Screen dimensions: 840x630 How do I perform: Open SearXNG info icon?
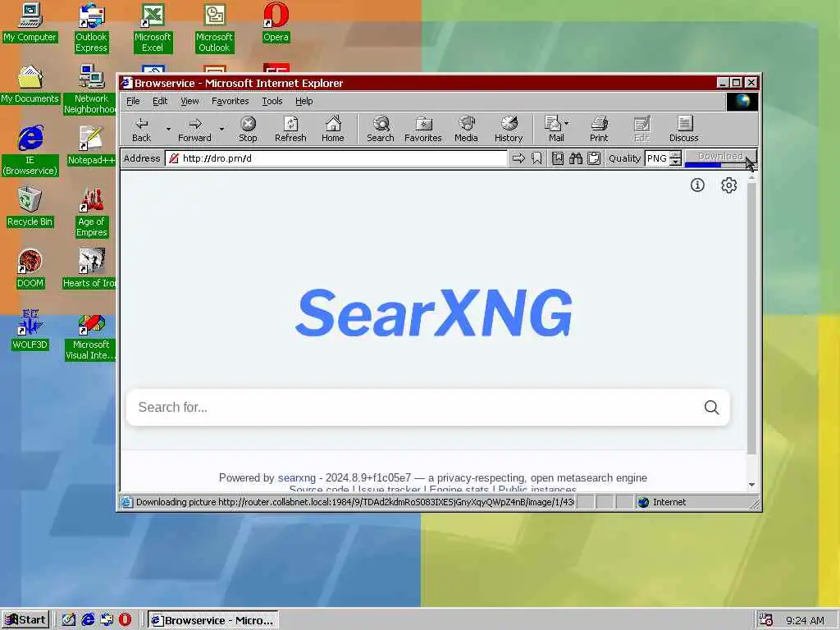coord(697,185)
